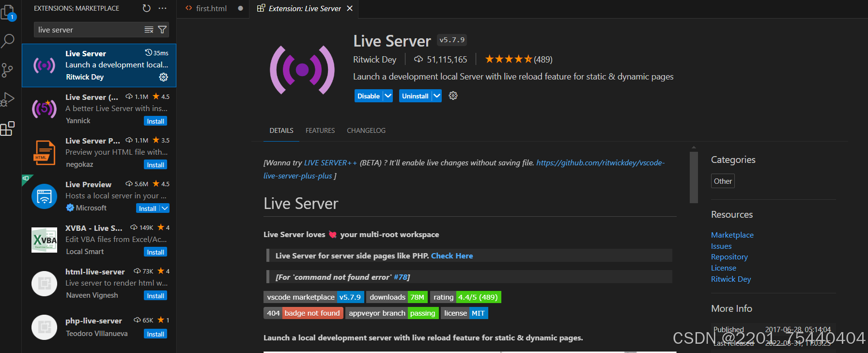The height and width of the screenshot is (353, 868).
Task: Open settings gear next to Uninstall
Action: pos(453,96)
